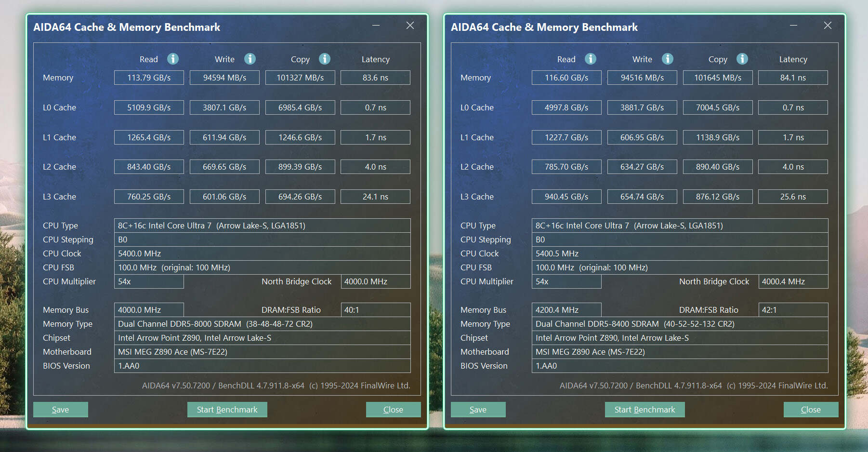This screenshot has width=868, height=452.
Task: Save results in the right DDR5-8400 window
Action: pyautogui.click(x=478, y=410)
